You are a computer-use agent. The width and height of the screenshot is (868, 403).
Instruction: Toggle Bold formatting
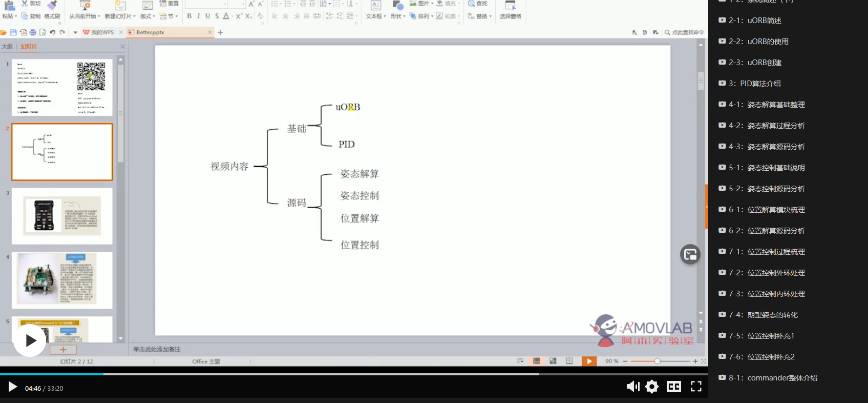coord(189,16)
